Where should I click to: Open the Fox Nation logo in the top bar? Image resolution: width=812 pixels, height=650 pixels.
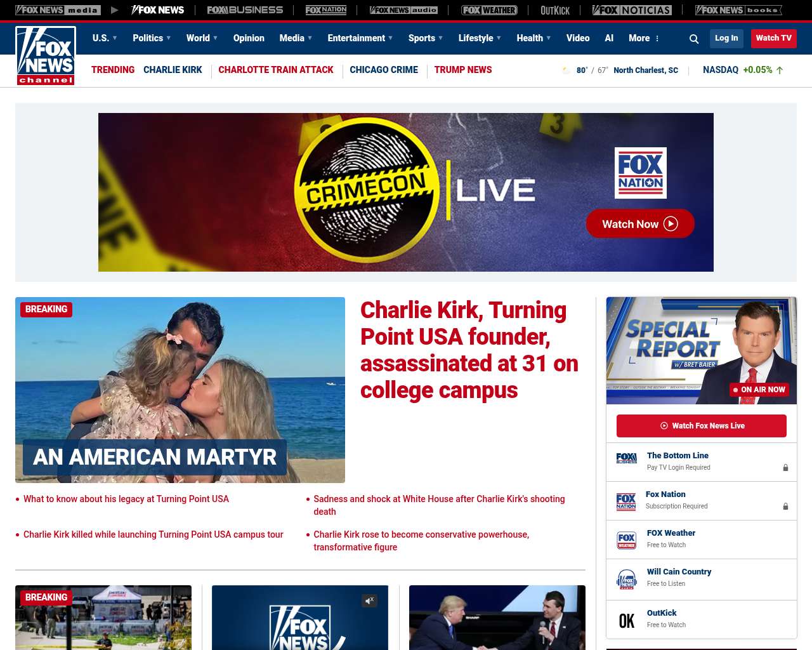click(326, 10)
